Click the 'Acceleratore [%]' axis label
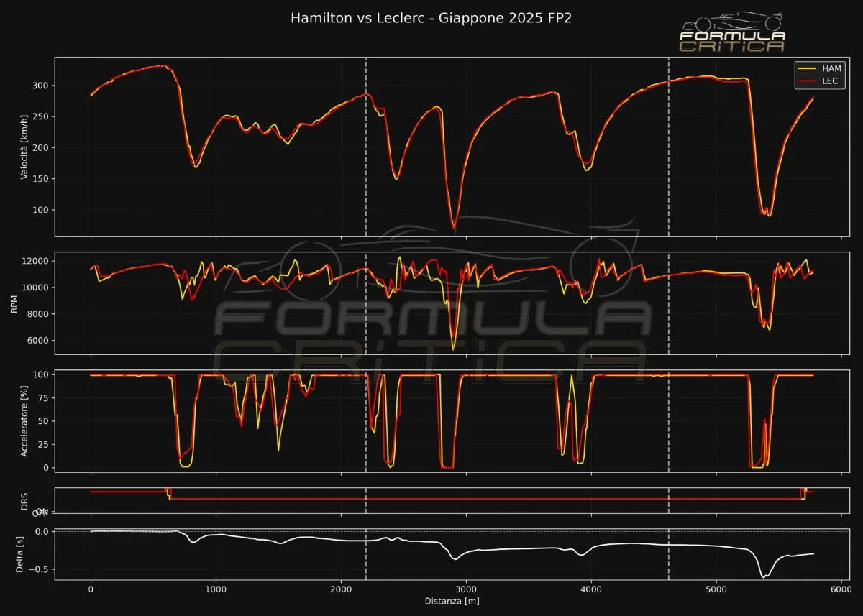Screen dimensions: 863x616 point(24,421)
